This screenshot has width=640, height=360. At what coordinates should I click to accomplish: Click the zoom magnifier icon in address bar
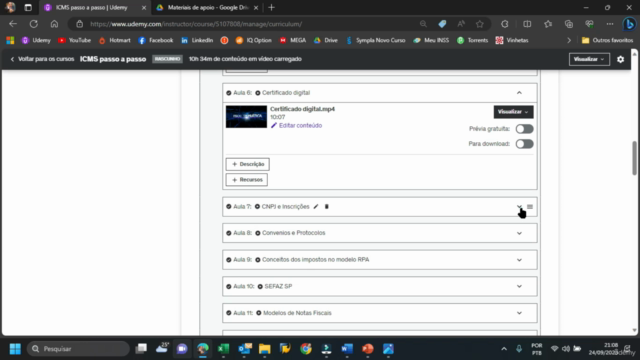tap(423, 24)
